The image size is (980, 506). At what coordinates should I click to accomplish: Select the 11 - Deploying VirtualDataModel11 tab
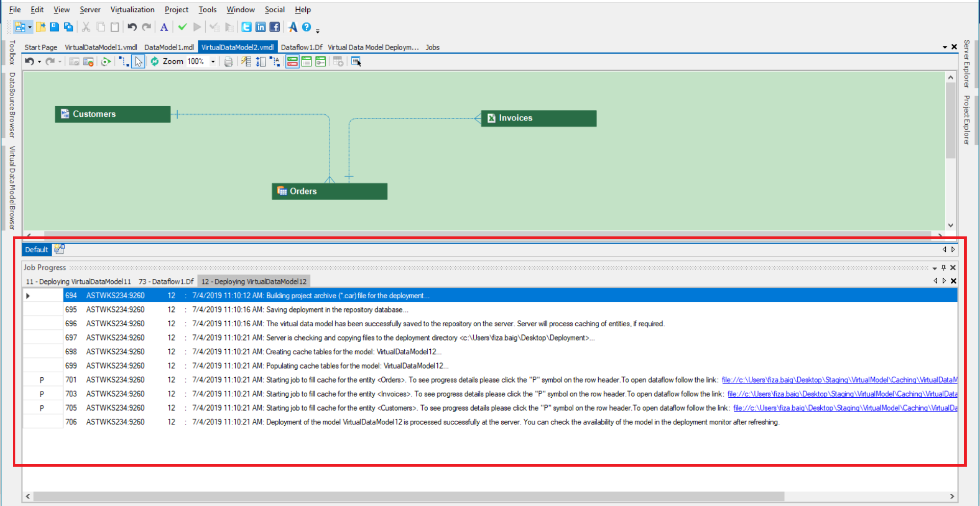pyautogui.click(x=78, y=282)
